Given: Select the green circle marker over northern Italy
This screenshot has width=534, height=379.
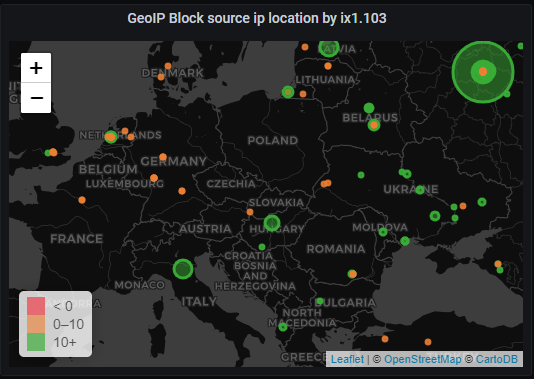Looking at the screenshot, I should [183, 269].
